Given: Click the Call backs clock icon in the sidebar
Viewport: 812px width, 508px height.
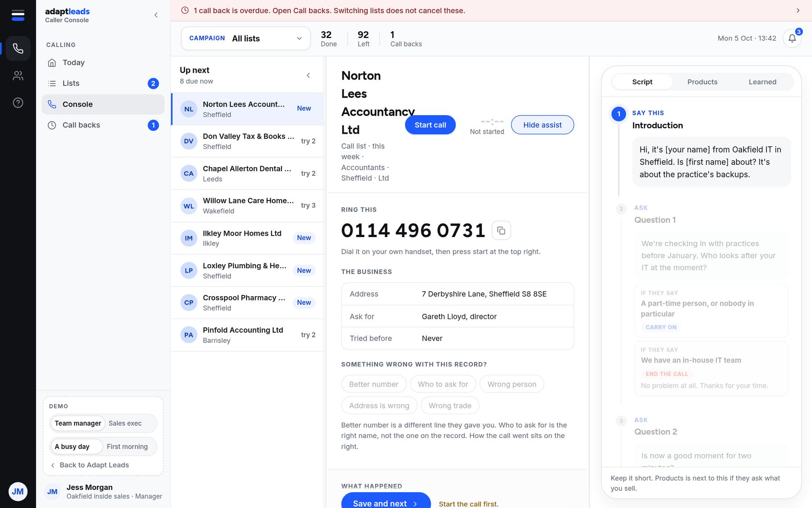Looking at the screenshot, I should (52, 125).
